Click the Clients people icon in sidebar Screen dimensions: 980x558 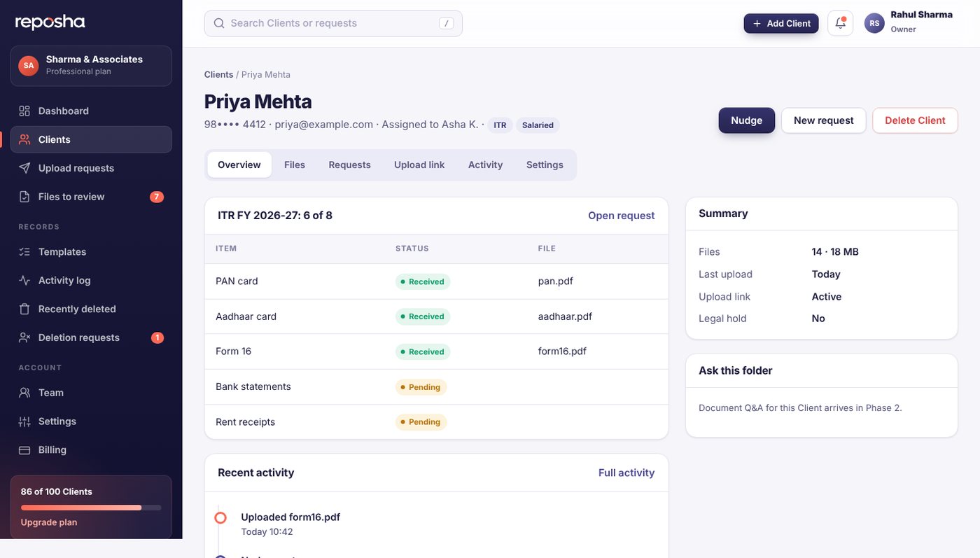coord(24,139)
